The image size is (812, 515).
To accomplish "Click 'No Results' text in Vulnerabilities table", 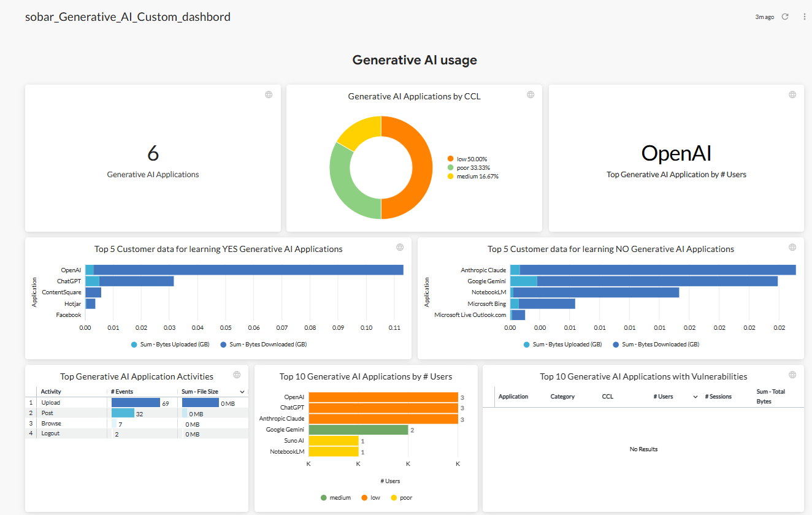I will click(643, 449).
